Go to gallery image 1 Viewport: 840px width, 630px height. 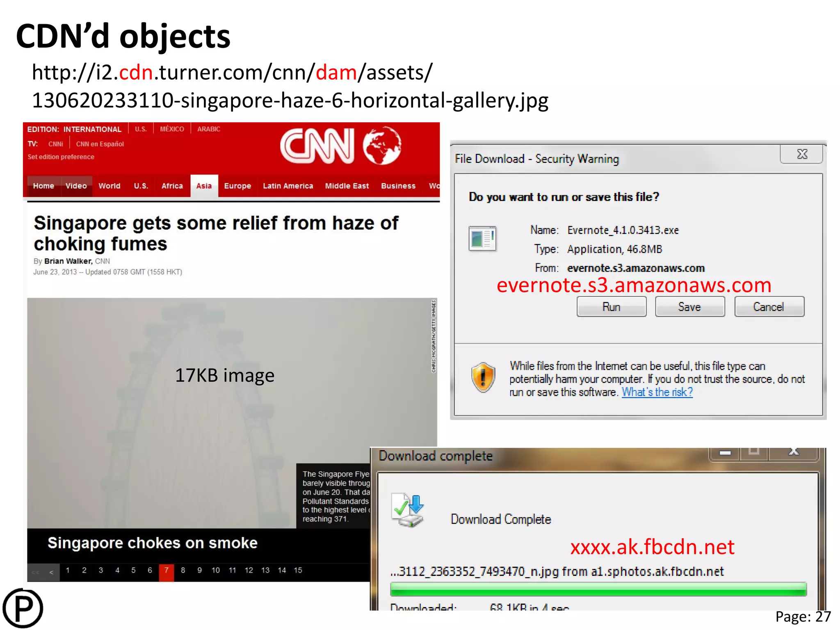[68, 571]
